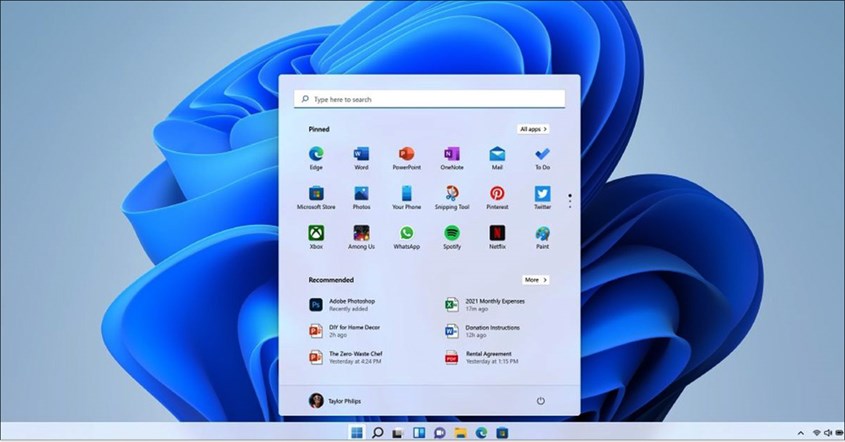Open File Explorer from the taskbar
This screenshot has width=845, height=442.
coord(460,432)
